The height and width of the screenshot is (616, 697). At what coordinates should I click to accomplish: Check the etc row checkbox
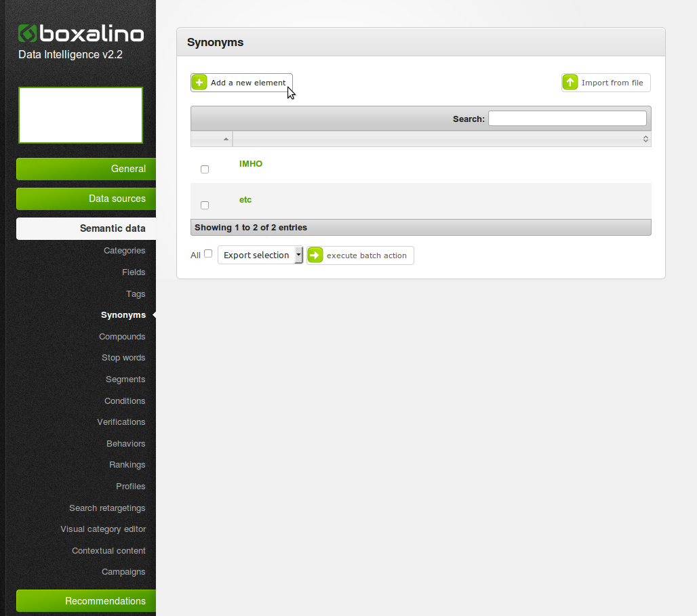coord(205,205)
